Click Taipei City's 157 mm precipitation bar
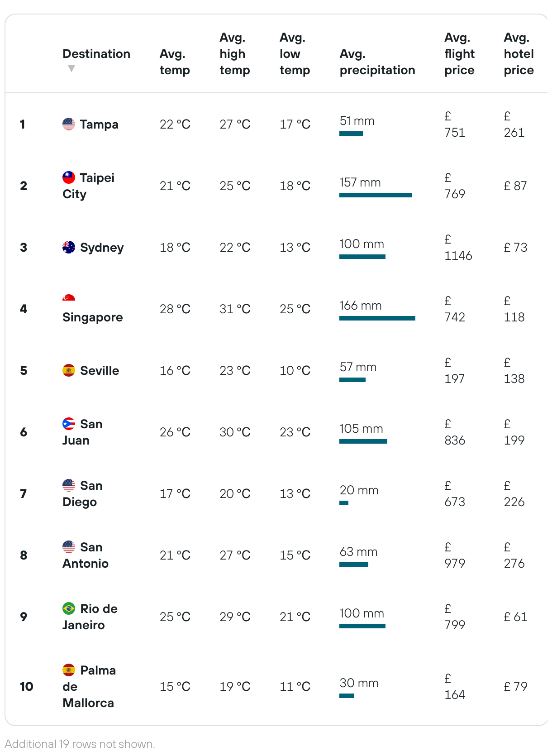The image size is (552, 756). point(375,195)
